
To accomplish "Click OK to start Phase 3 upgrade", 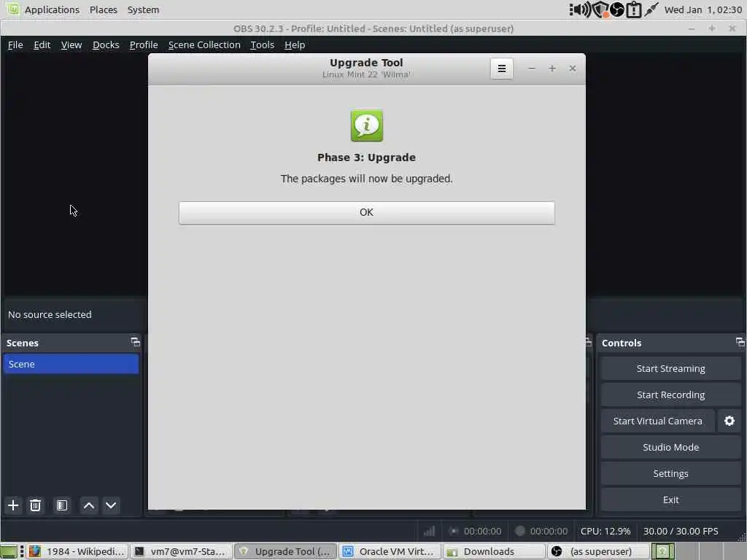I will tap(366, 212).
